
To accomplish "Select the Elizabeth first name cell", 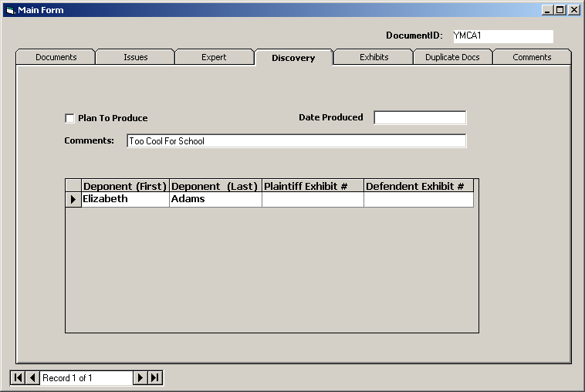I will point(125,199).
